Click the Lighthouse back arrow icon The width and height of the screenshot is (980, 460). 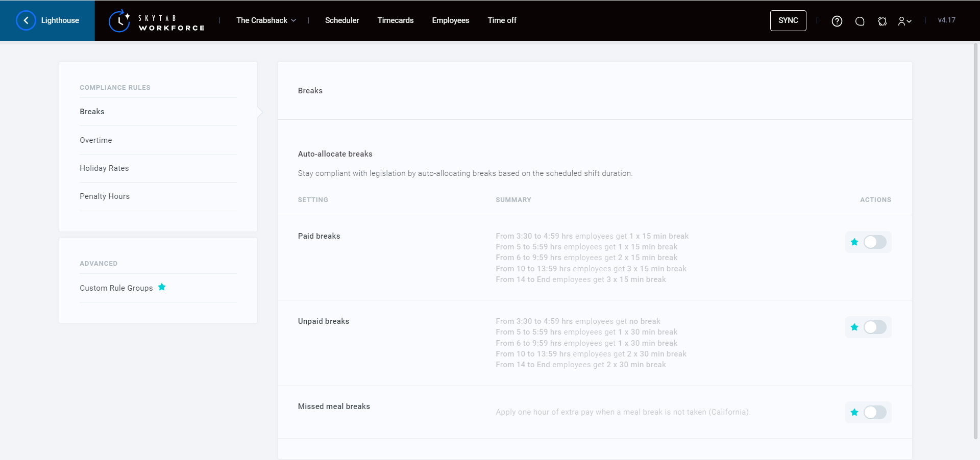tap(26, 20)
